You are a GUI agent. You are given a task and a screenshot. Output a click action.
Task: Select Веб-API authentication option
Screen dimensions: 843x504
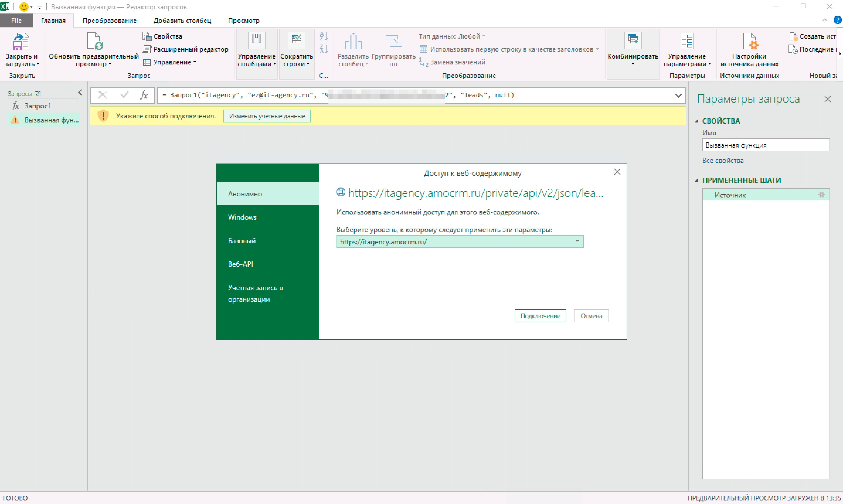click(268, 264)
